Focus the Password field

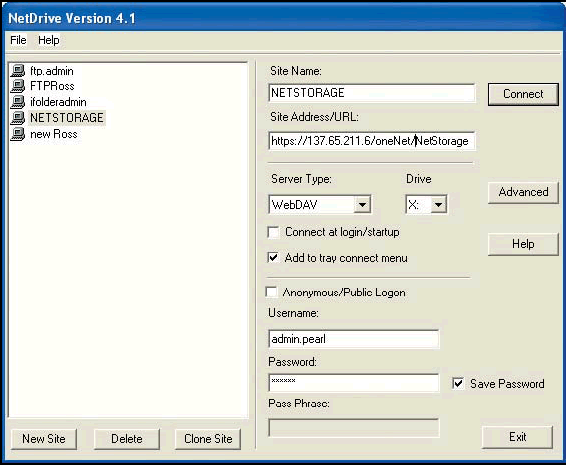coord(354,383)
